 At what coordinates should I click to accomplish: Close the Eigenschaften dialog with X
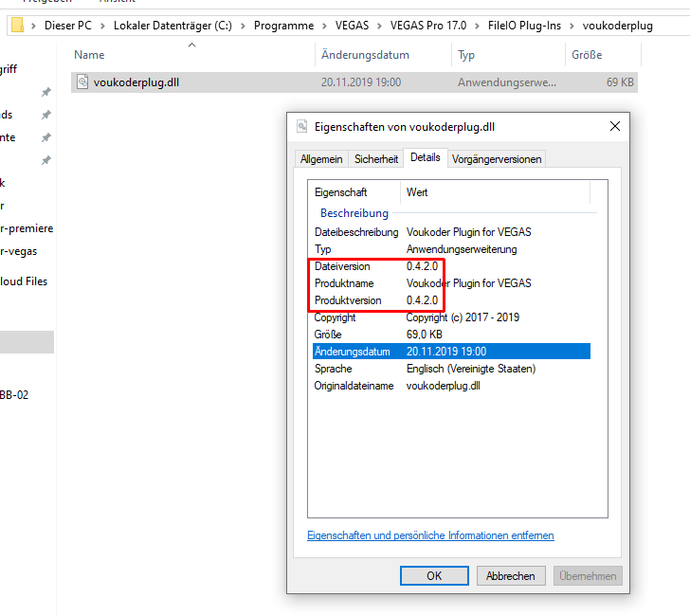click(615, 126)
